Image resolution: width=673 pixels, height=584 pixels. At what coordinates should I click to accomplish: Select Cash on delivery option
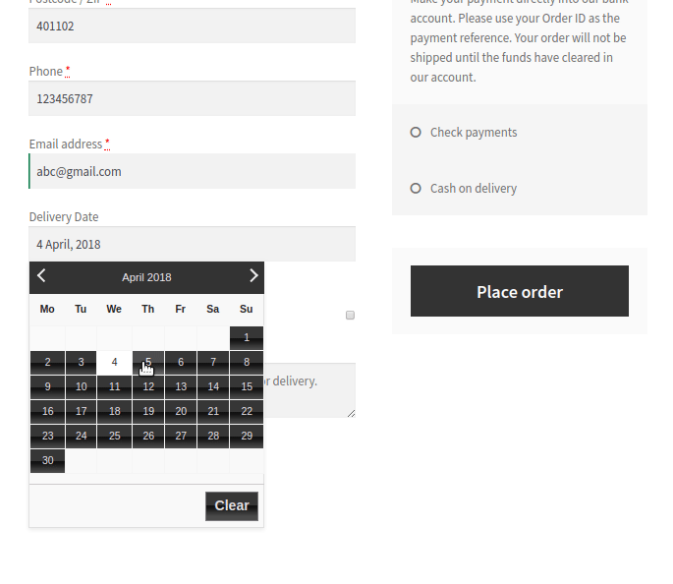pos(415,188)
